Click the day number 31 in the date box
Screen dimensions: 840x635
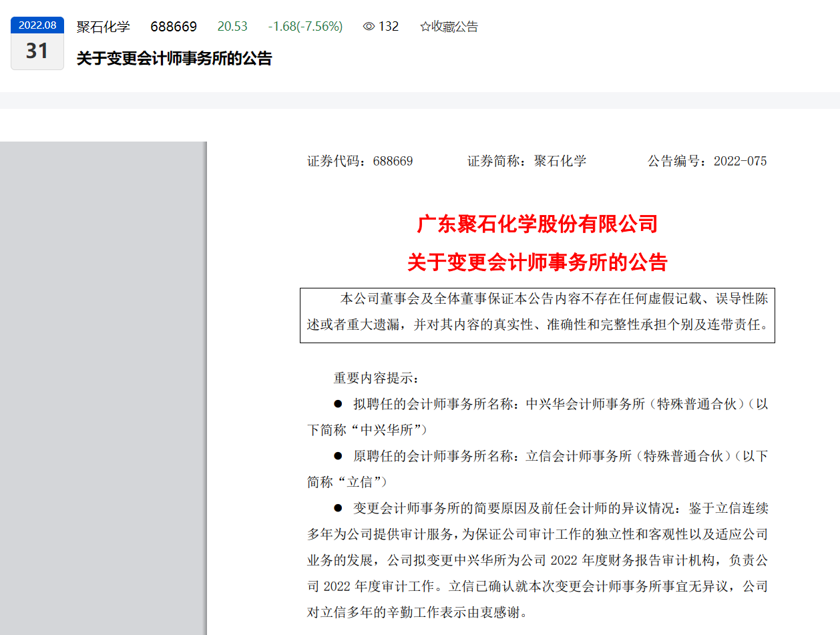coord(37,51)
